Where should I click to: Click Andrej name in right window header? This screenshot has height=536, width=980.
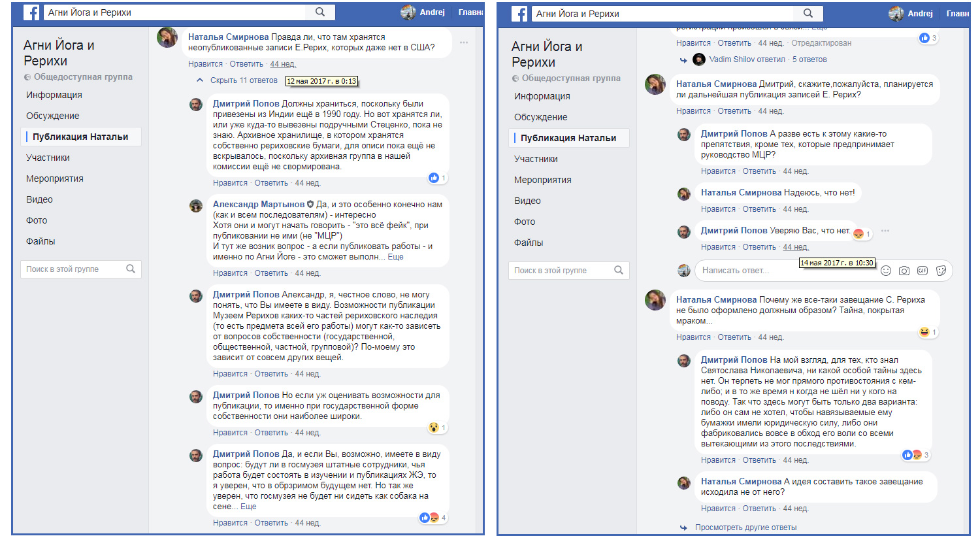(920, 14)
